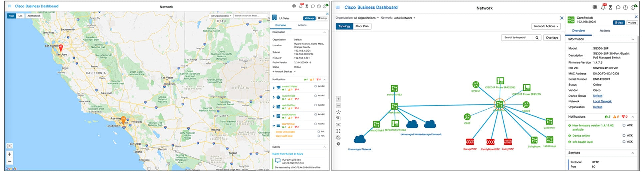Click the Add Network button
This screenshot has height=172, width=644.
pyautogui.click(x=34, y=16)
